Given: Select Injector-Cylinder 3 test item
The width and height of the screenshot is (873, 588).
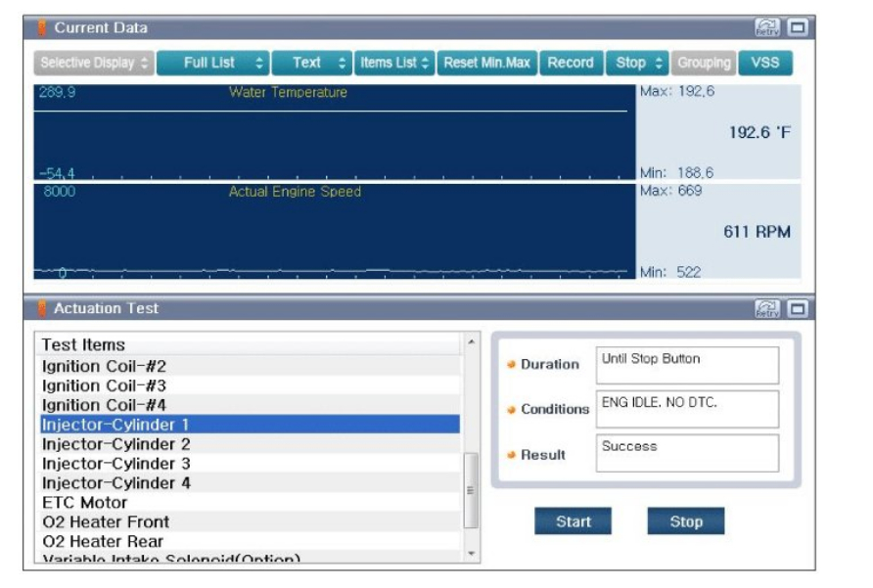Looking at the screenshot, I should pyautogui.click(x=250, y=464).
